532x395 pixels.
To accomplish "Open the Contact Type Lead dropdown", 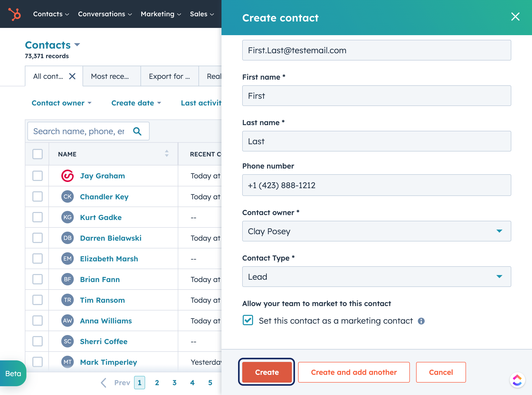I will [376, 277].
